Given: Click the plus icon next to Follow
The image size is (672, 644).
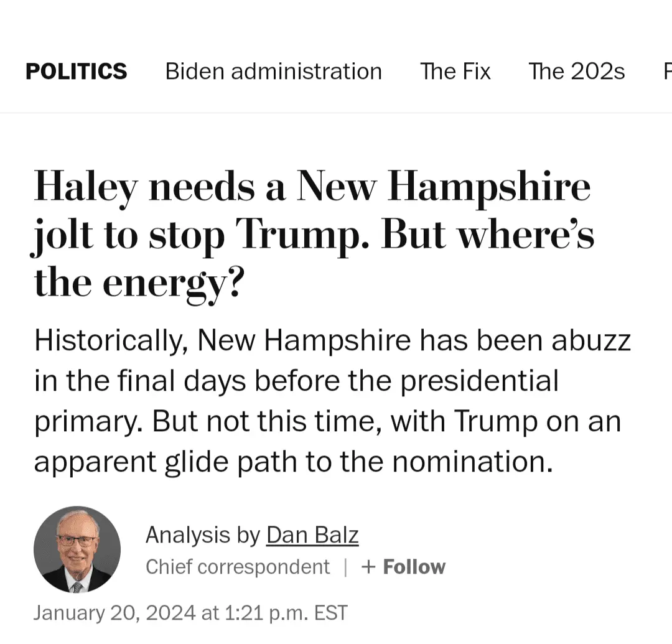Looking at the screenshot, I should (x=368, y=567).
